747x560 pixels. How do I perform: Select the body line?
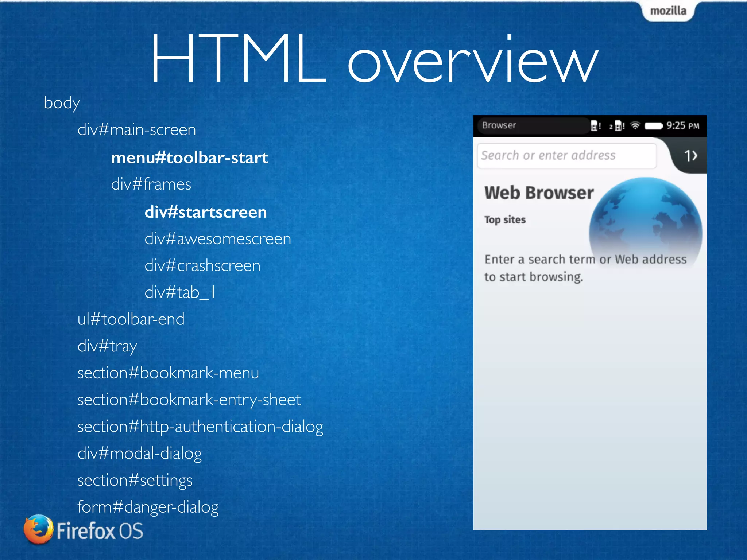point(62,103)
